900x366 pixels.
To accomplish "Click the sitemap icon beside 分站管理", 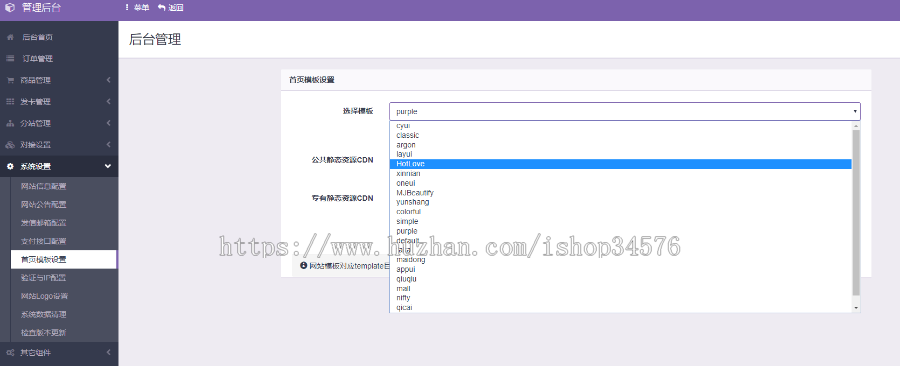I will coord(10,123).
